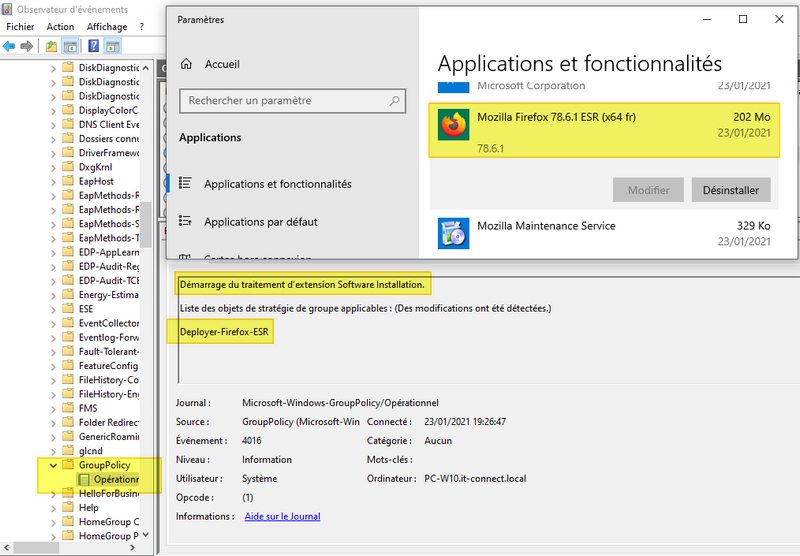The image size is (800, 556).
Task: Click the folder up-level toolbar icon
Action: coord(52,46)
